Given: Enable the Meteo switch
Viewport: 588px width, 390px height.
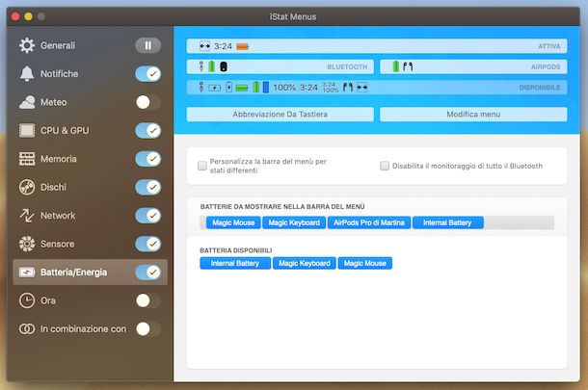Looking at the screenshot, I should pyautogui.click(x=148, y=102).
